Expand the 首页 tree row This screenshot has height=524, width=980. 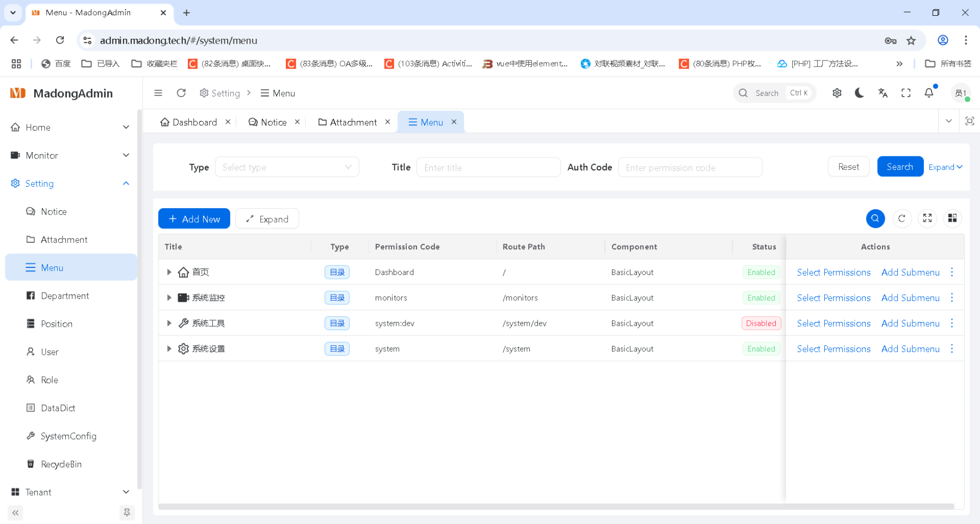coord(169,272)
